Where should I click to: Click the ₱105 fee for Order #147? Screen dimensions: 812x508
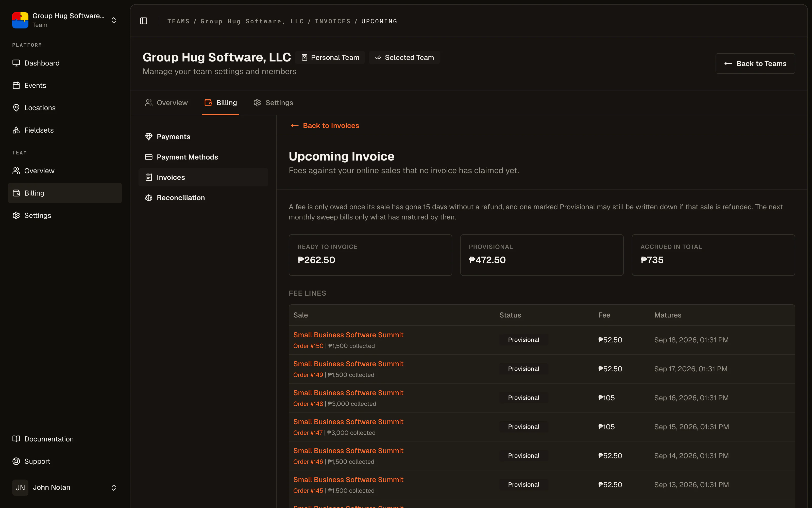(606, 427)
